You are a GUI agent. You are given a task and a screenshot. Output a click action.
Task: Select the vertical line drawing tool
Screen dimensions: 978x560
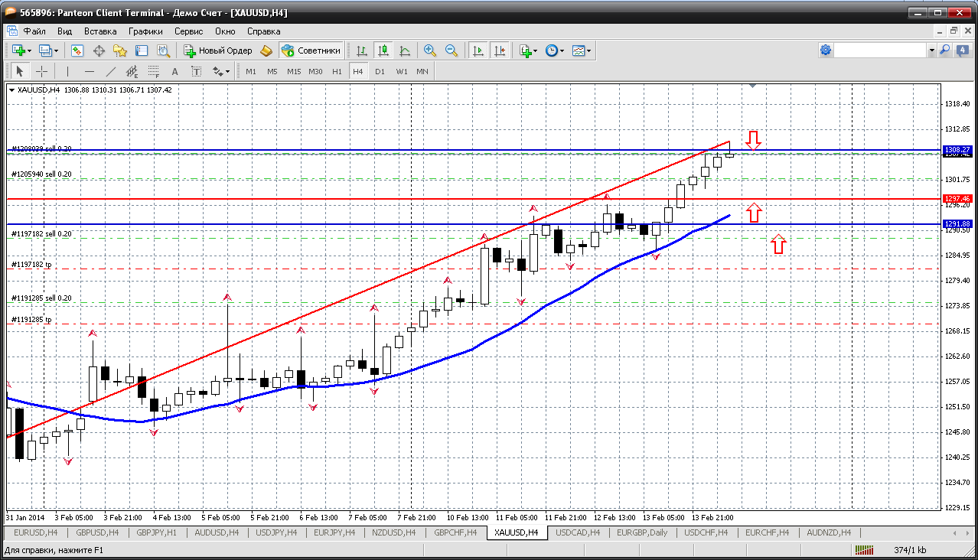[x=67, y=71]
